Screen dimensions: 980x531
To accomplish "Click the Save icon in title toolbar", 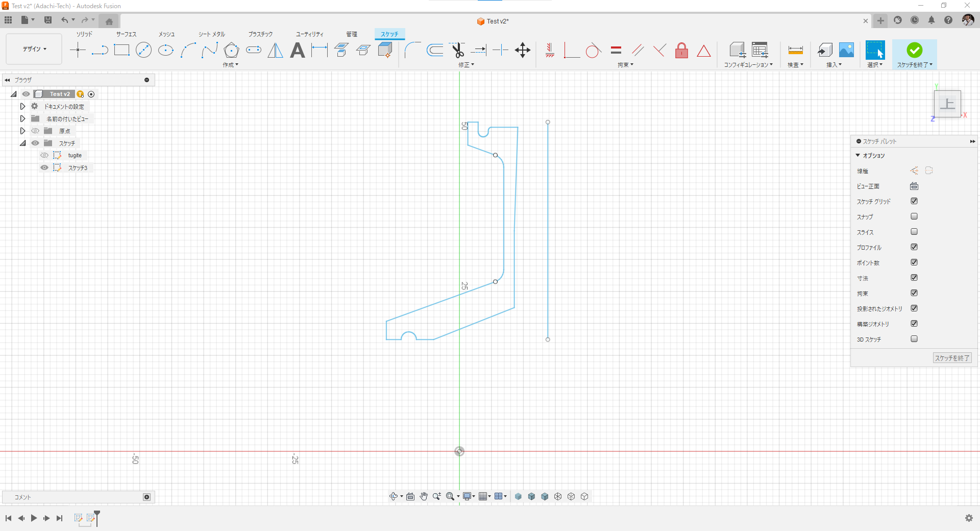I will 48,20.
